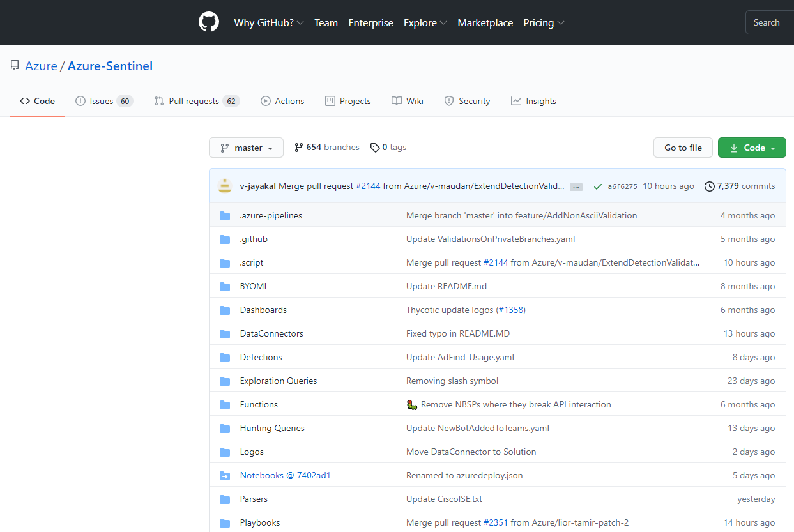Open the Parsers folder

click(x=254, y=499)
